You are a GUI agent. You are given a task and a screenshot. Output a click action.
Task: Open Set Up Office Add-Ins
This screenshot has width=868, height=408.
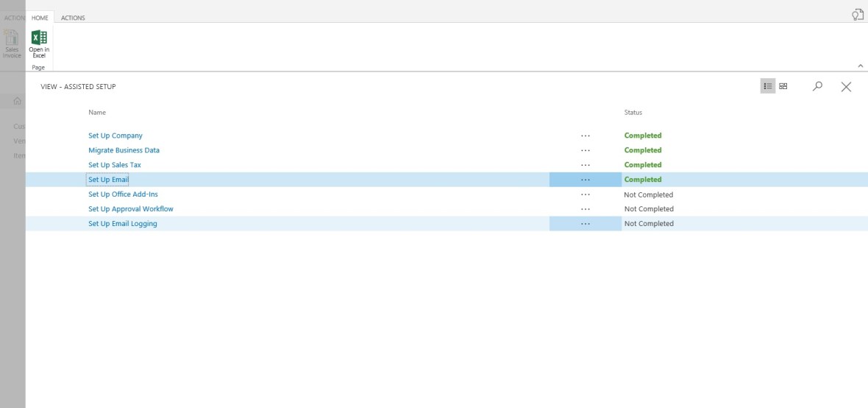point(123,194)
